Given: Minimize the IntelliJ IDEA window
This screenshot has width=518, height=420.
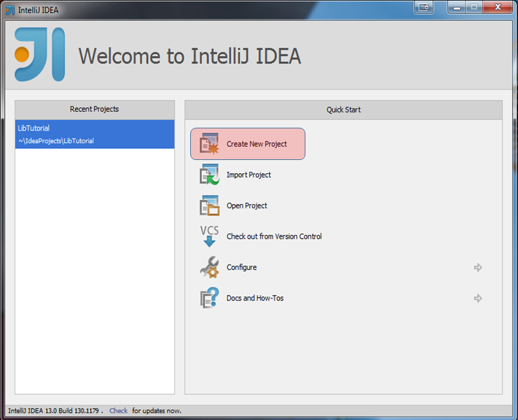Looking at the screenshot, I should point(457,7).
